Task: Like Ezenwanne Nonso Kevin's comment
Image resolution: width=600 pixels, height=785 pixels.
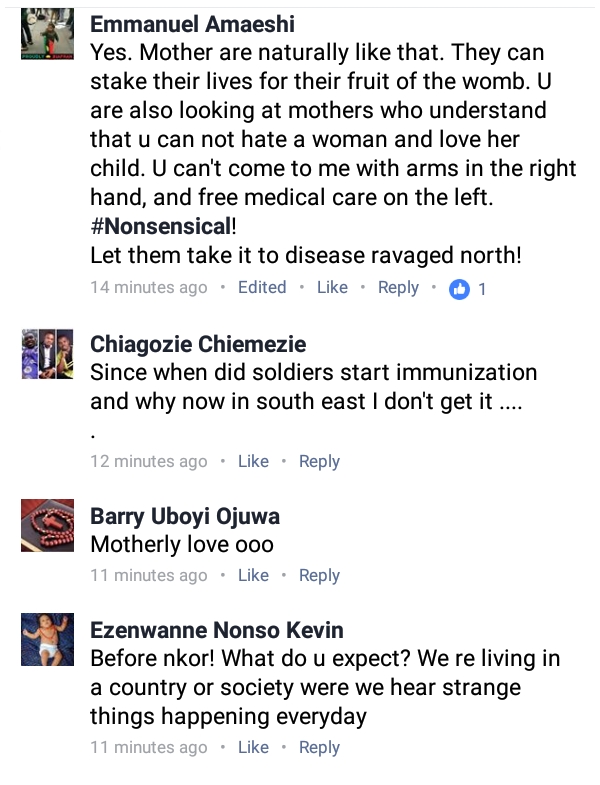Action: (x=253, y=747)
